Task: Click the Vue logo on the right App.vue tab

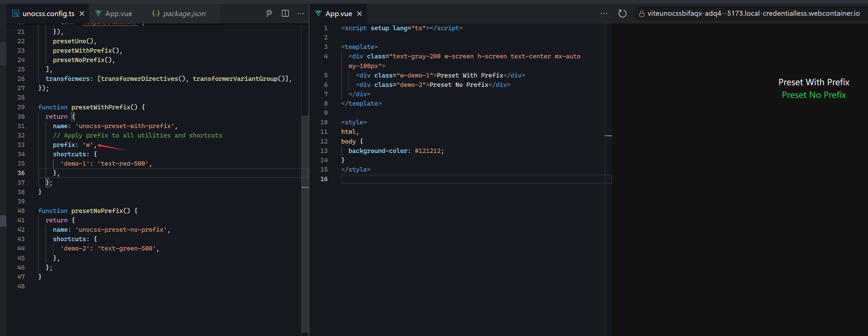Action: [318, 13]
